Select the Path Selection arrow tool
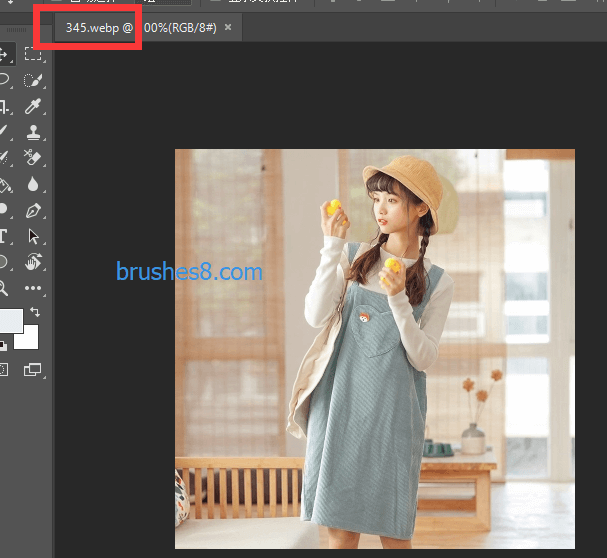Viewport: 607px width, 558px height. (x=33, y=236)
